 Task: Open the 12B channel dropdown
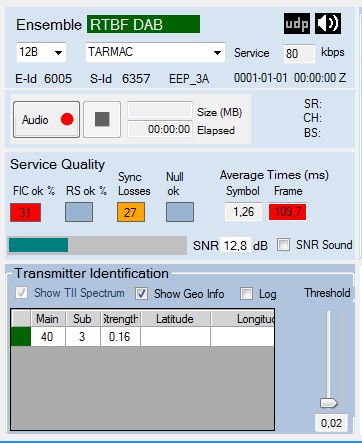pyautogui.click(x=41, y=52)
